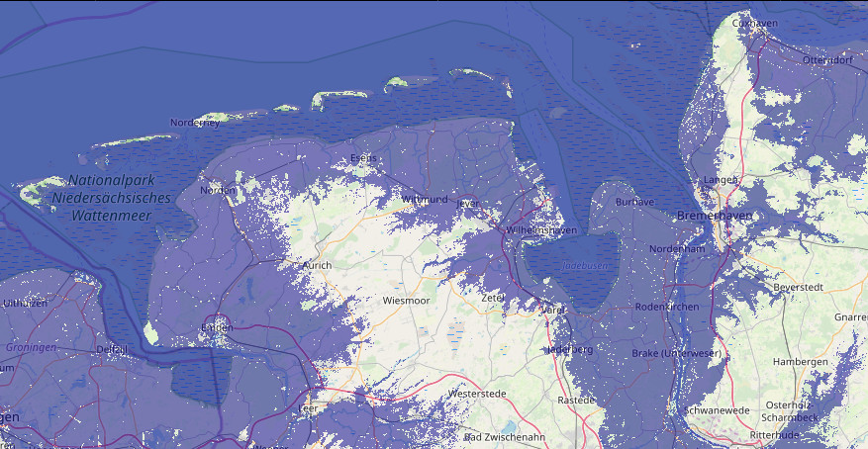Click the Delfzijl town label

point(112,349)
